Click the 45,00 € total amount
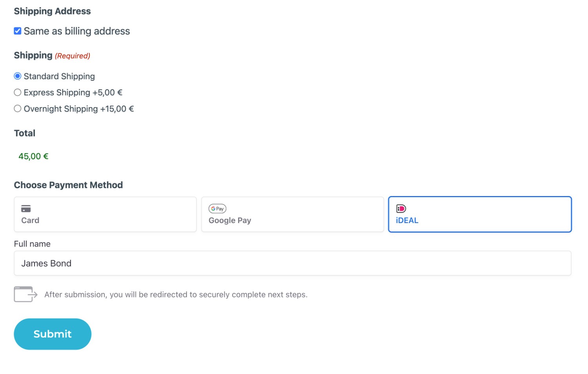The height and width of the screenshot is (374, 588). pyautogui.click(x=33, y=156)
